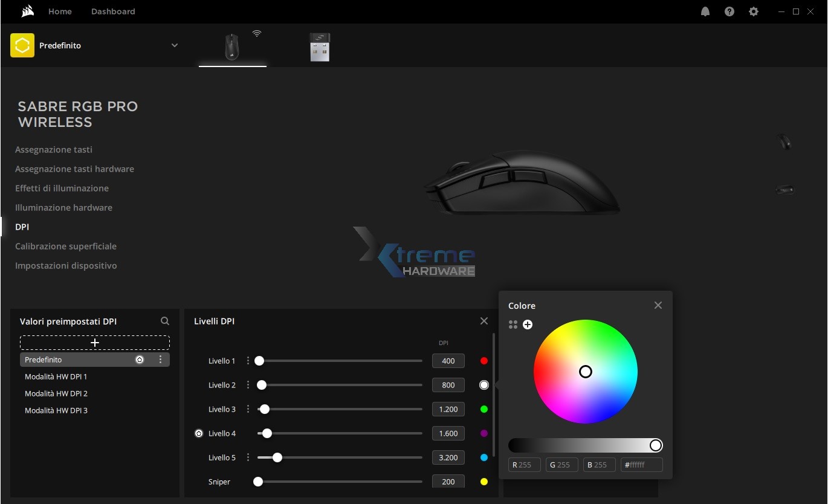The image size is (828, 504).
Task: Select the wireless receiver device tab
Action: tap(320, 47)
